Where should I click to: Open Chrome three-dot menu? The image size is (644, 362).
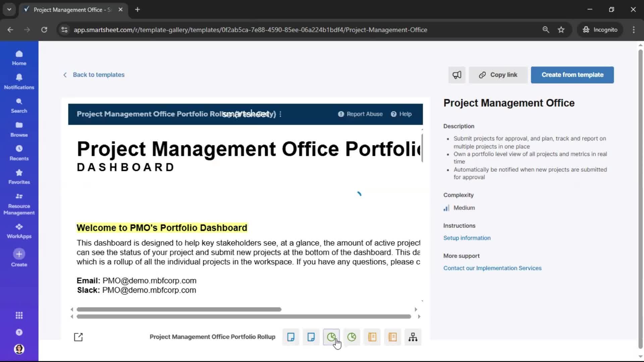click(x=634, y=29)
